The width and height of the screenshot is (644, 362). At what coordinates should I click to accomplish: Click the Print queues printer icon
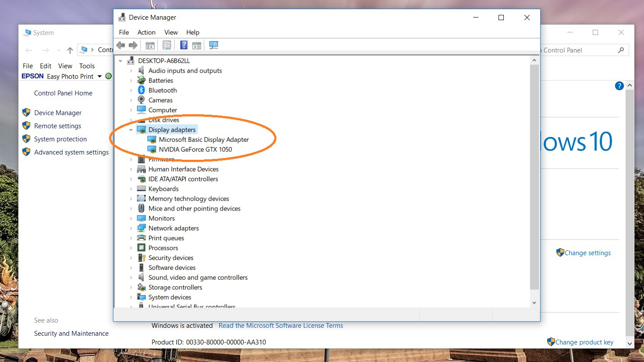[141, 238]
